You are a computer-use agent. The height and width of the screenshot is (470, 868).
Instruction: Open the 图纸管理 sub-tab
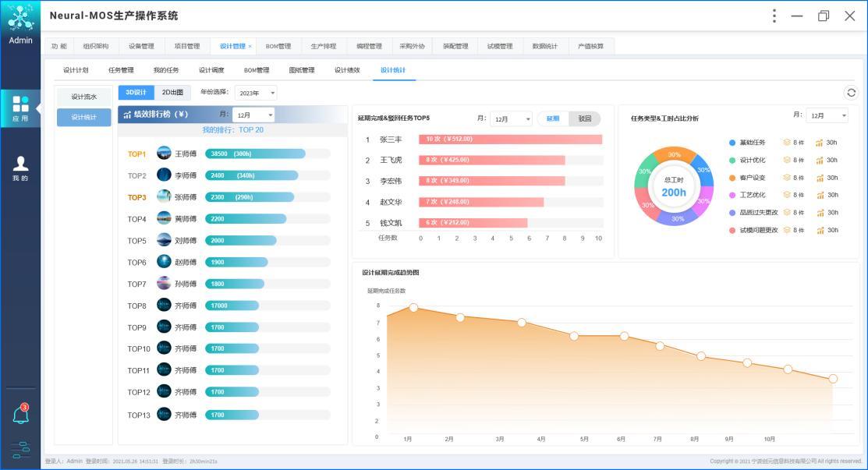[x=301, y=70]
